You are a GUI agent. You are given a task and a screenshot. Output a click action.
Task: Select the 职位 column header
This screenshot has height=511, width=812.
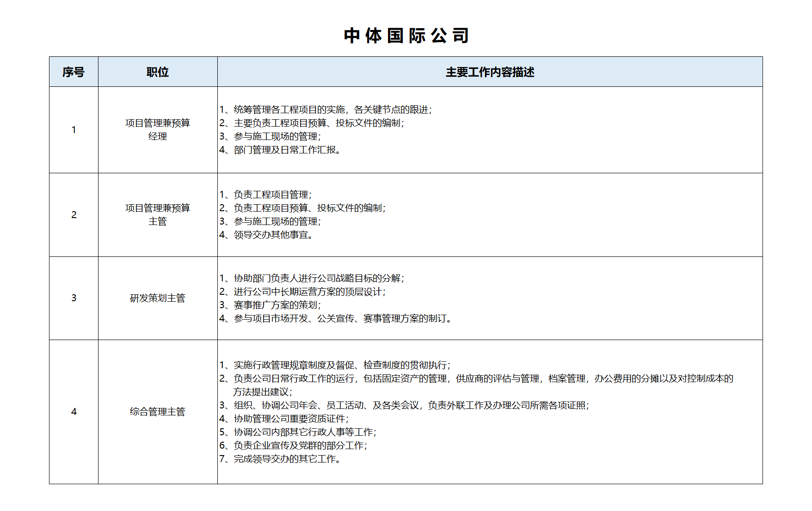(x=158, y=72)
